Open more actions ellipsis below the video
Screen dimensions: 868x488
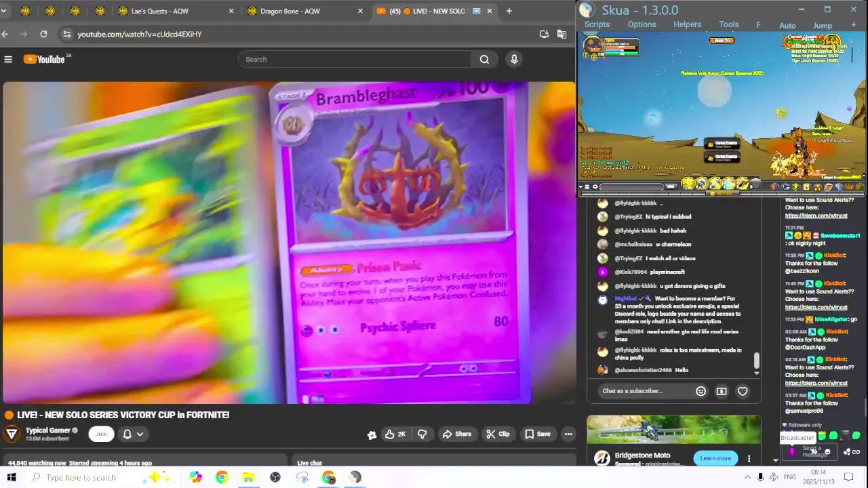point(568,434)
